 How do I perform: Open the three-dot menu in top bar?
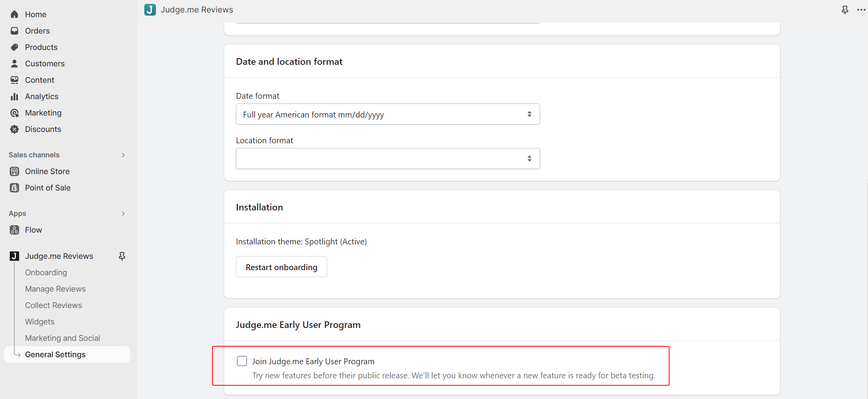(x=861, y=10)
